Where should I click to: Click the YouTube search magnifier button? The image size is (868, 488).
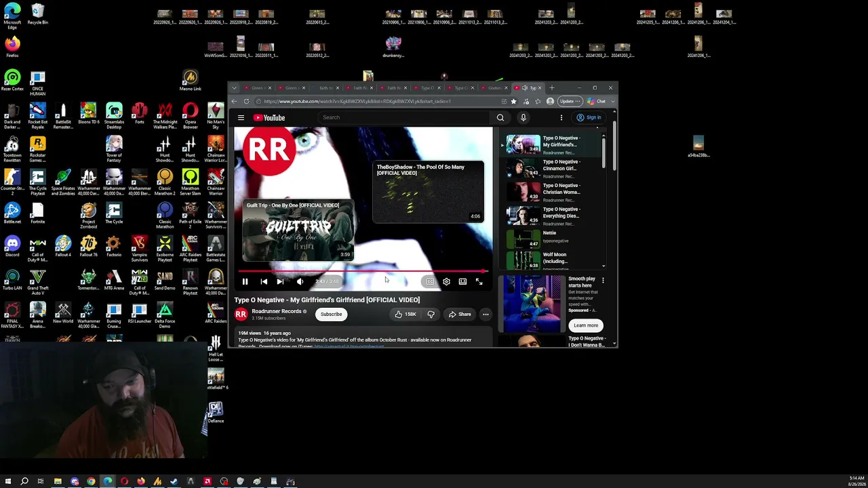click(500, 117)
